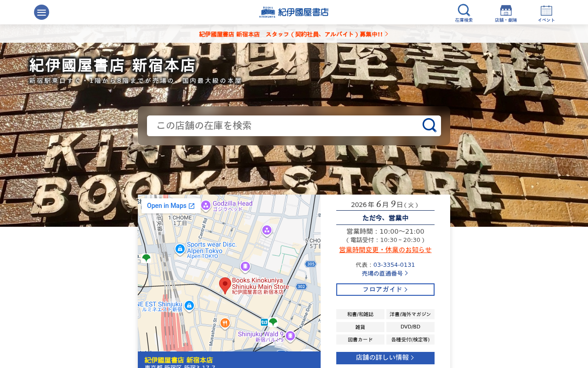
Task: Call the phone number 03-3354-0131
Action: pos(394,265)
